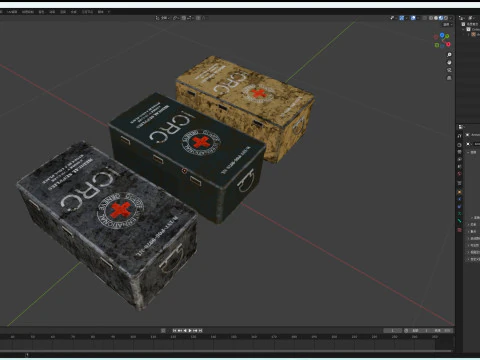Select rendered viewport shading mode
The image size is (480, 360).
[x=445, y=18]
